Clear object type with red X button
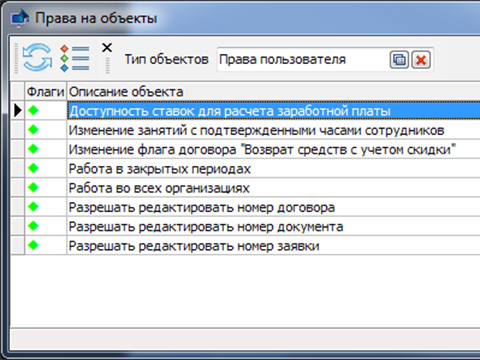Screen dimensions: 480x360 421,60
